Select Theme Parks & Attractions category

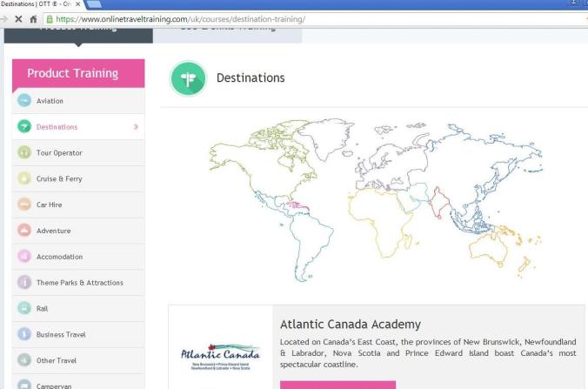[x=78, y=283]
